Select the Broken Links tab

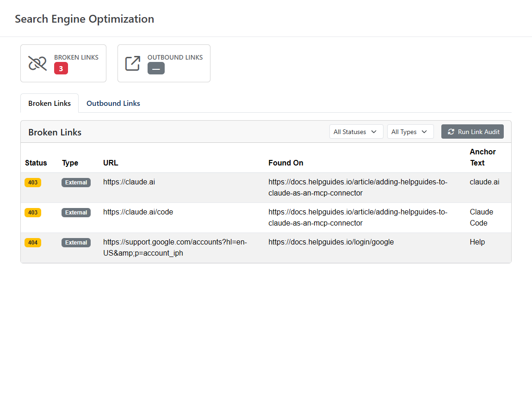tap(49, 104)
